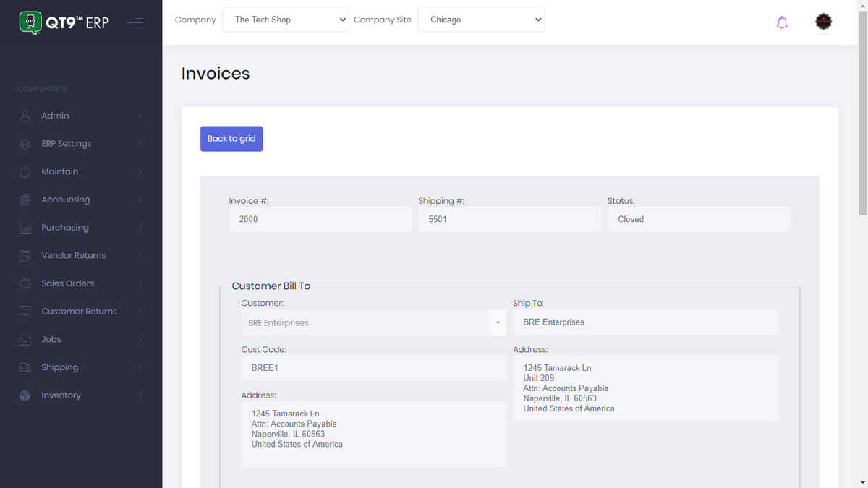Open the ERP Settings menu
This screenshot has height=488, width=868.
pyautogui.click(x=66, y=144)
